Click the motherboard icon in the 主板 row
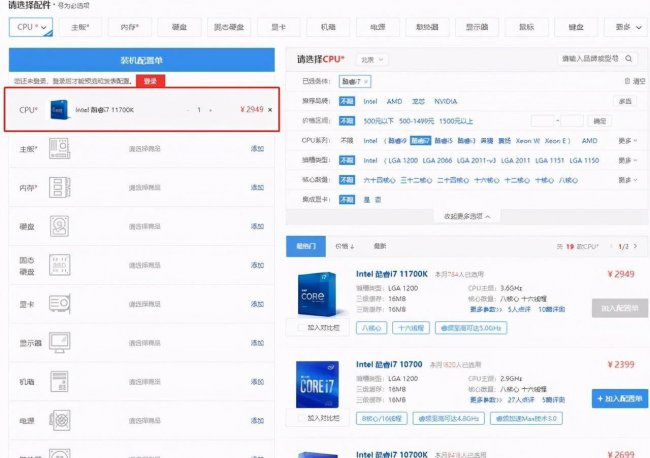The image size is (650, 458). click(59, 148)
